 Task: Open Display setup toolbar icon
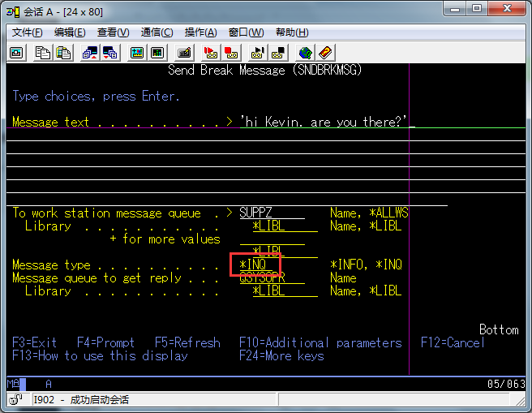[x=137, y=53]
